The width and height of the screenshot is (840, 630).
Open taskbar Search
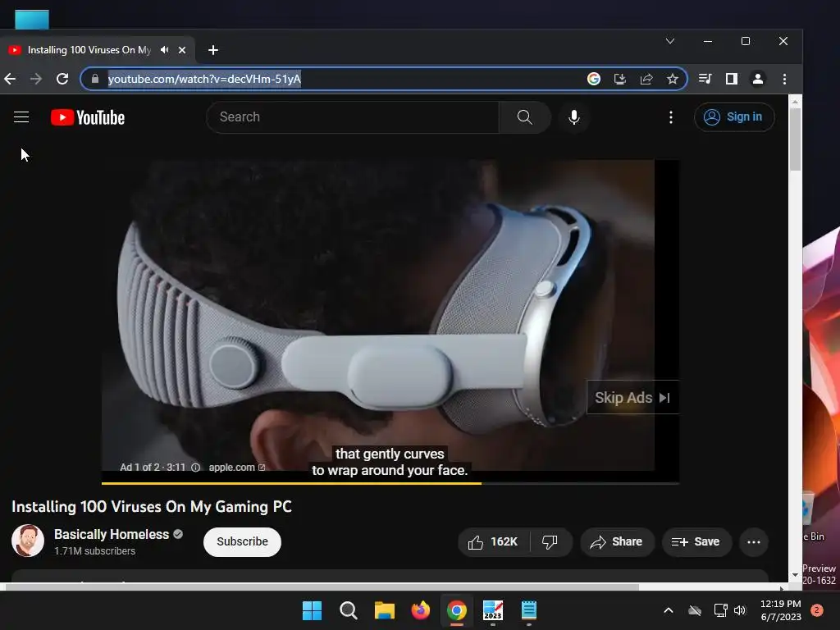348,610
